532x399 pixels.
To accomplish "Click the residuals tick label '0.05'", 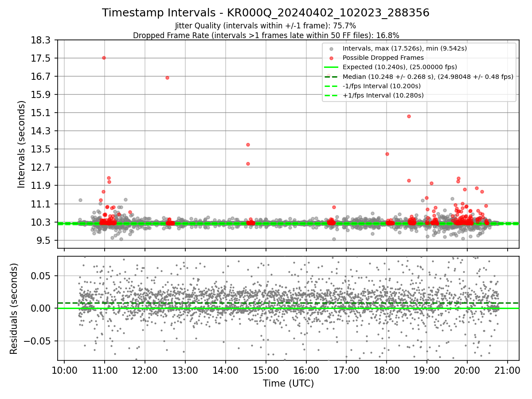I will (x=41, y=276).
